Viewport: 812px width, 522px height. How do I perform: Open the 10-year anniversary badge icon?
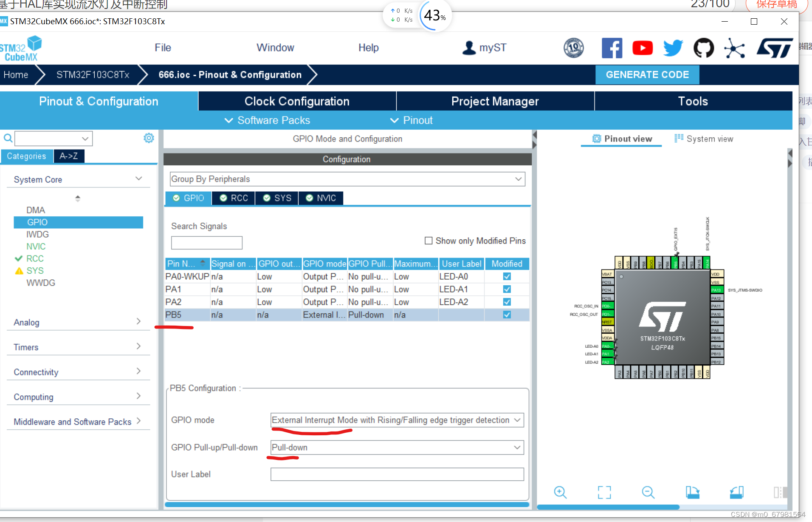click(574, 48)
